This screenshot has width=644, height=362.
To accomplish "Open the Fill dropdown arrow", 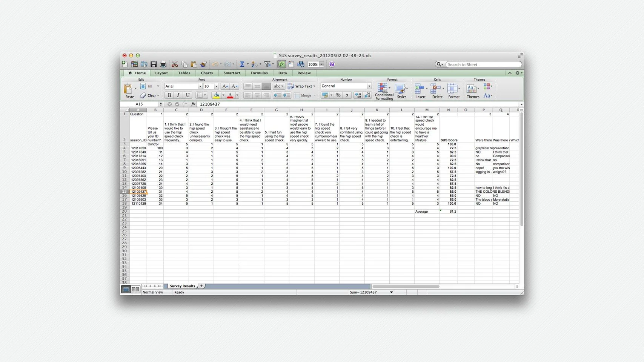I will pyautogui.click(x=158, y=86).
